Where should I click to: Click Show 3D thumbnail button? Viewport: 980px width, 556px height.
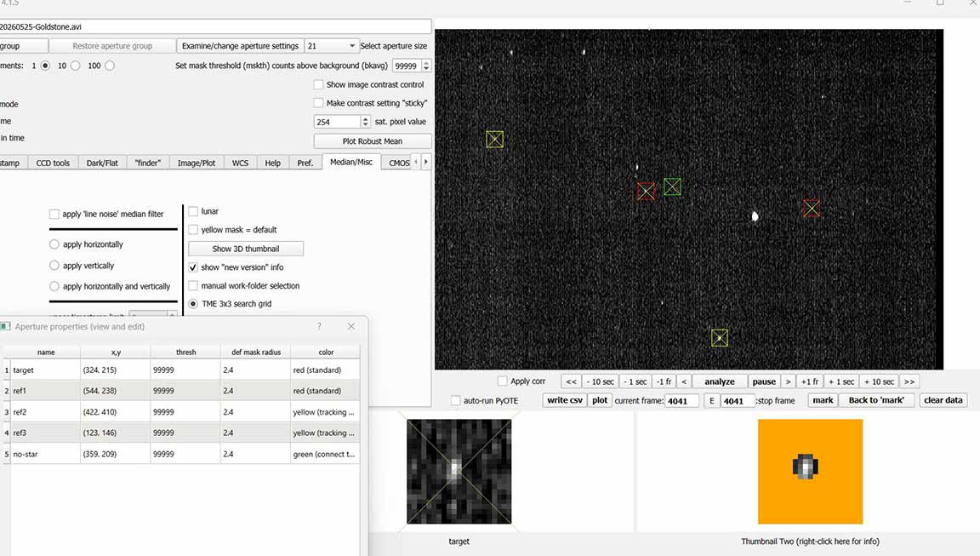(x=246, y=249)
